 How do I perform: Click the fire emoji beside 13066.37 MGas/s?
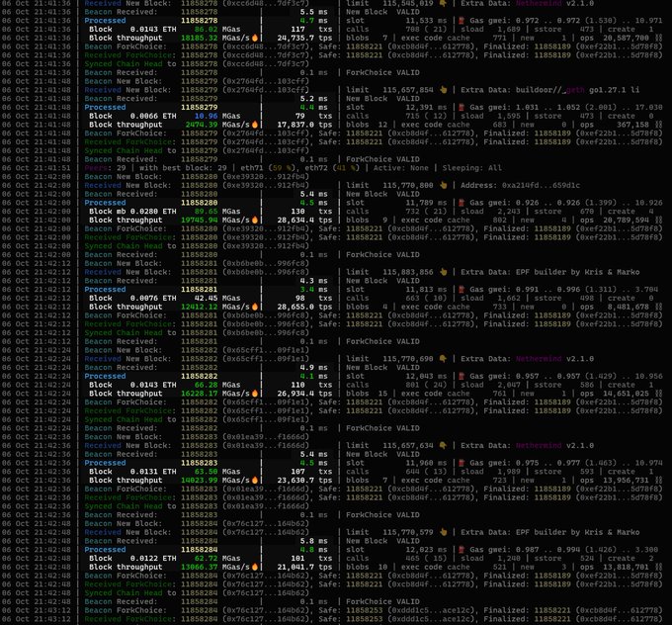point(255,567)
